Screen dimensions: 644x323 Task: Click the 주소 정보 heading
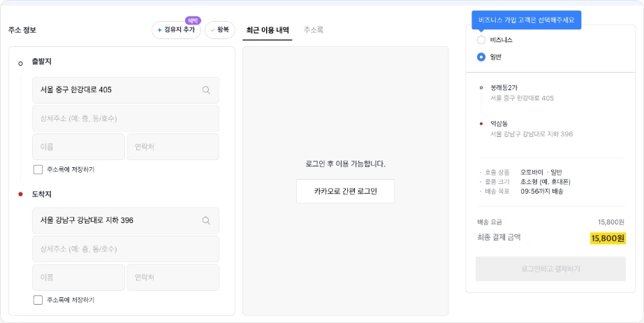22,30
